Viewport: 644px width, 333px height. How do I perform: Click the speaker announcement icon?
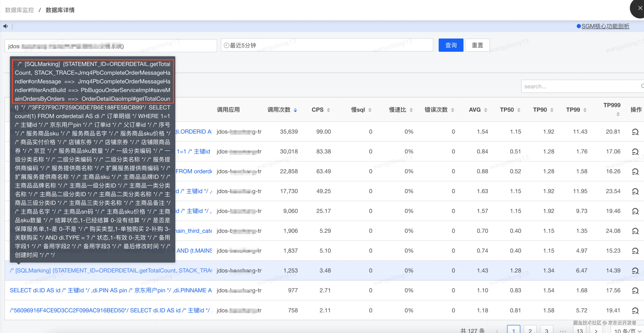click(5, 26)
